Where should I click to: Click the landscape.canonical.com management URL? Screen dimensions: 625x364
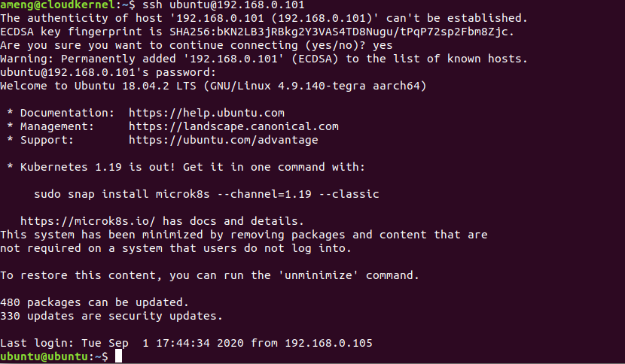233,126
